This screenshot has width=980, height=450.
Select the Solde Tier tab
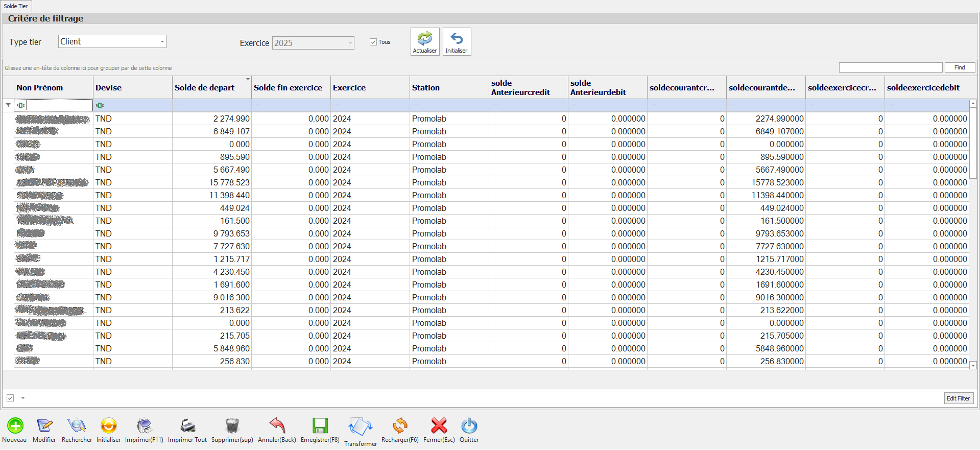click(x=16, y=6)
